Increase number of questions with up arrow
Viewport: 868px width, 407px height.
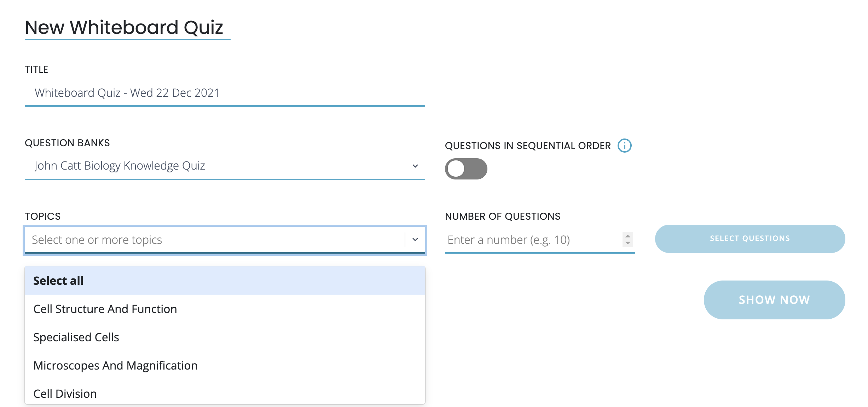click(627, 236)
